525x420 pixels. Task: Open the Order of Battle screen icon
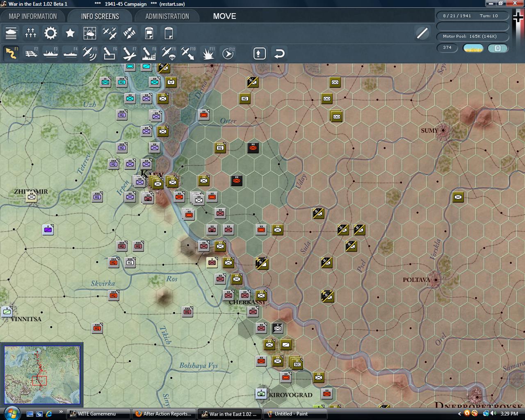(11, 33)
